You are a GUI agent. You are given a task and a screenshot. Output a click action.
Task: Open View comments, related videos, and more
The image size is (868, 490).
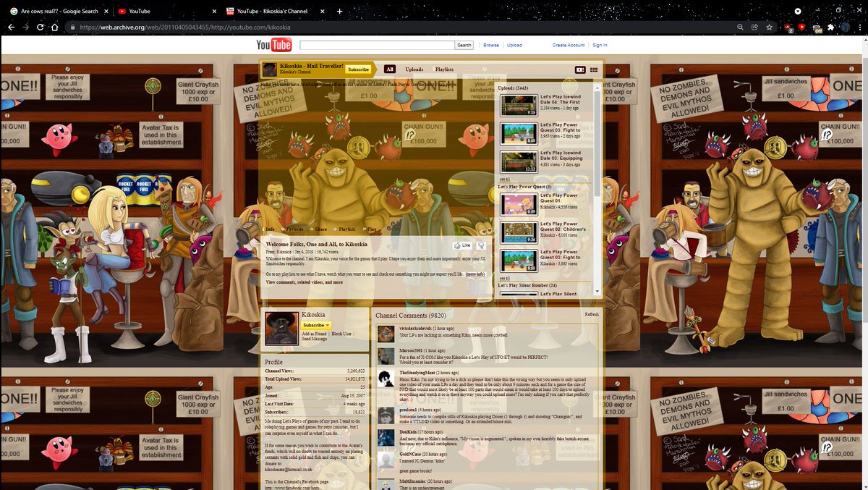click(x=305, y=282)
